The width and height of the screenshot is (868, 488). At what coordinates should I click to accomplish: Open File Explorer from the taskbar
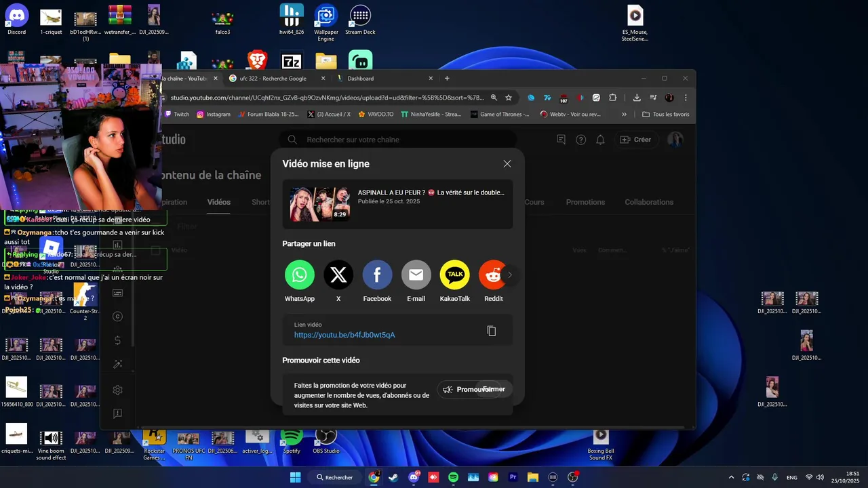click(x=533, y=477)
